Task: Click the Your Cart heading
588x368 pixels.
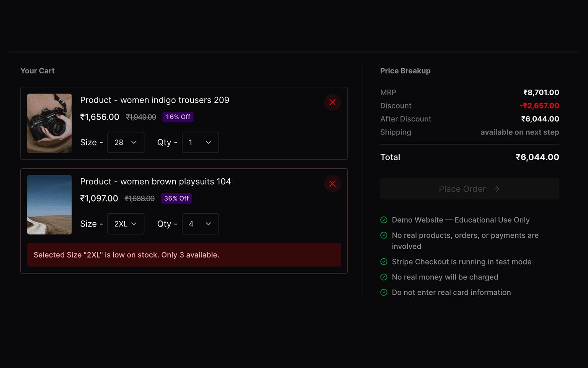Action: click(38, 71)
